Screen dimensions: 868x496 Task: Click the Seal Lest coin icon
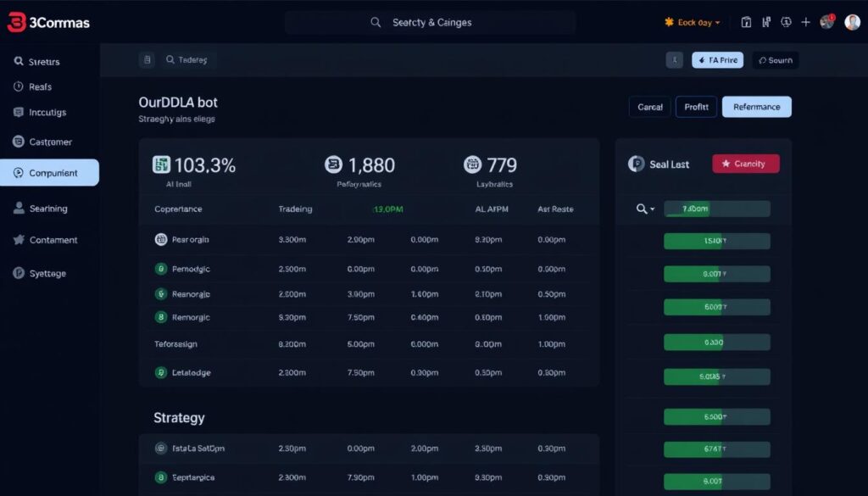[x=636, y=164]
